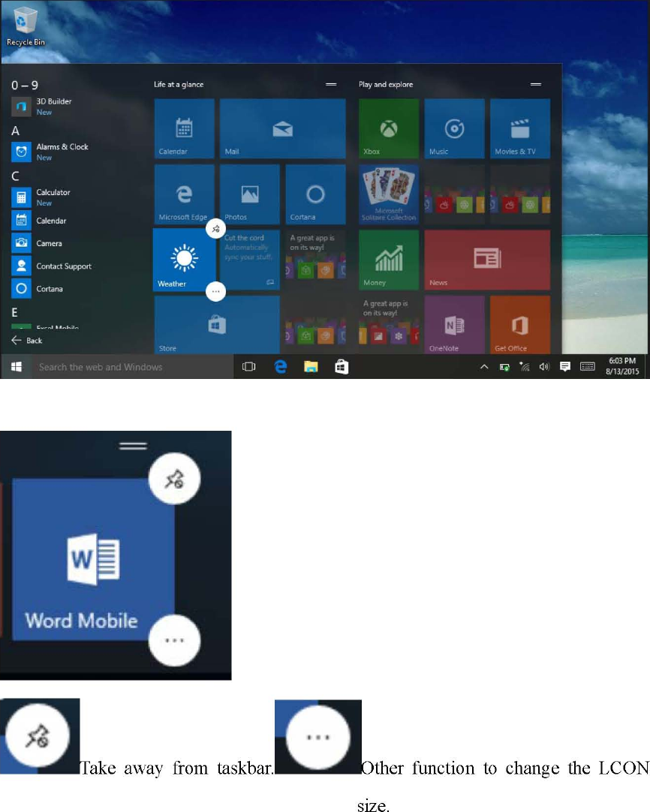Focus the Search the web and Windows box

point(133,367)
